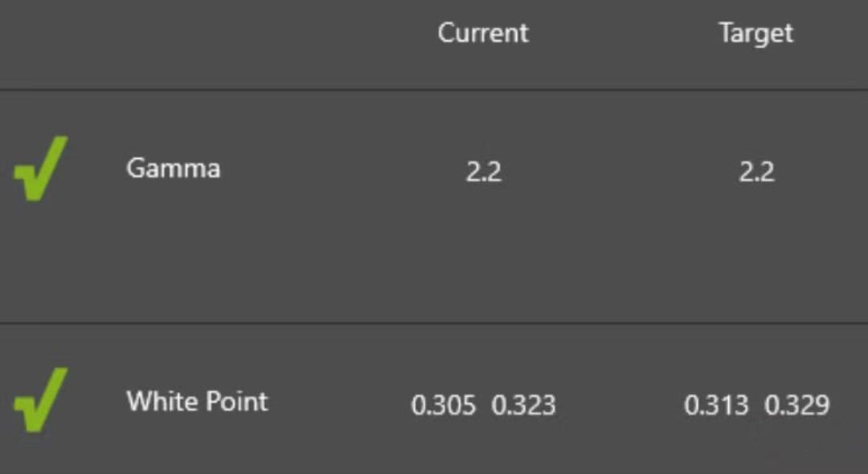Viewport: 868px width, 474px height.
Task: Click target white point value 0.329
Action: 796,405
